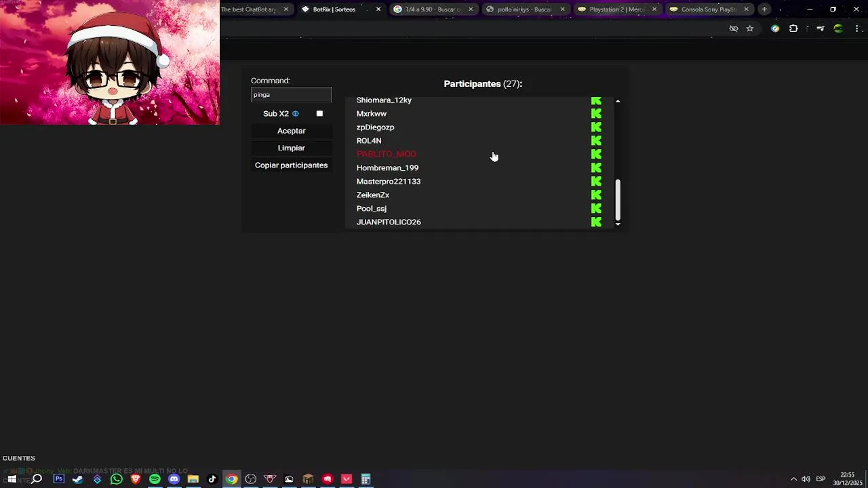868x488 pixels.
Task: Click Kick icon next to Masterpro221133
Action: coord(596,182)
